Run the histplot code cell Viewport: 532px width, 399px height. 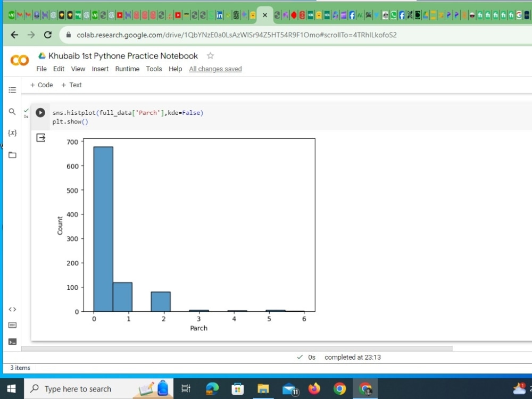pyautogui.click(x=40, y=112)
